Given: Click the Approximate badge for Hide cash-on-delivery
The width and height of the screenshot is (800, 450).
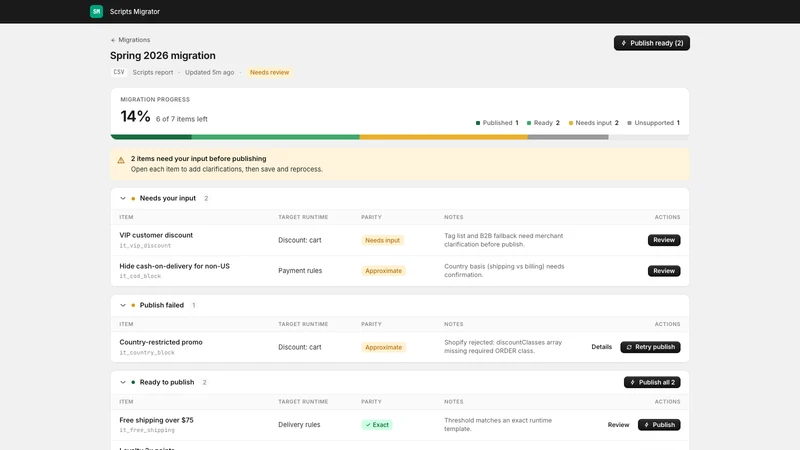Looking at the screenshot, I should click(383, 271).
